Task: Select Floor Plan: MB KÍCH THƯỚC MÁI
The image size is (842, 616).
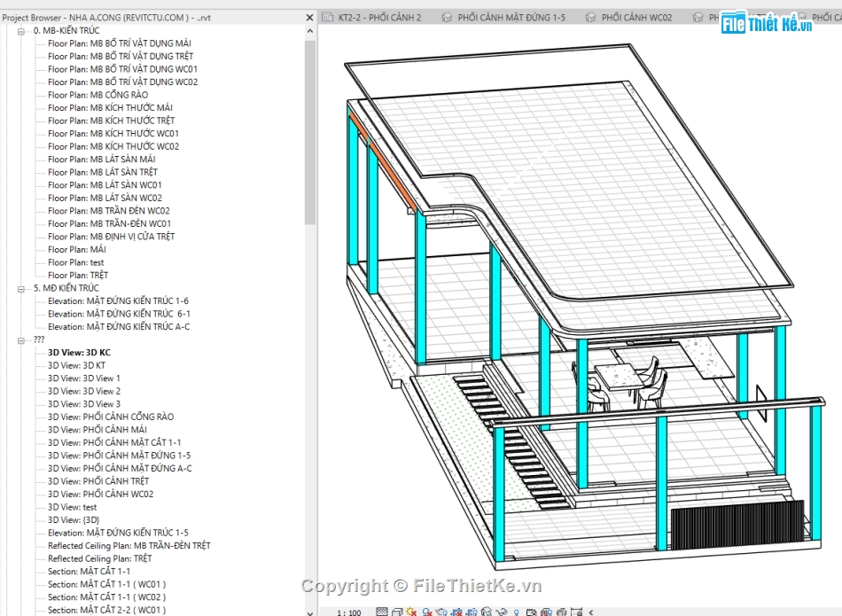Action: pos(110,107)
